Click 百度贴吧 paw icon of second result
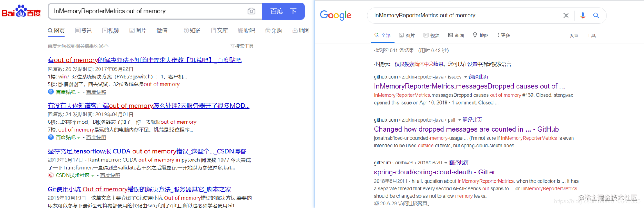Screen dimensions: 644x208 coord(51,137)
